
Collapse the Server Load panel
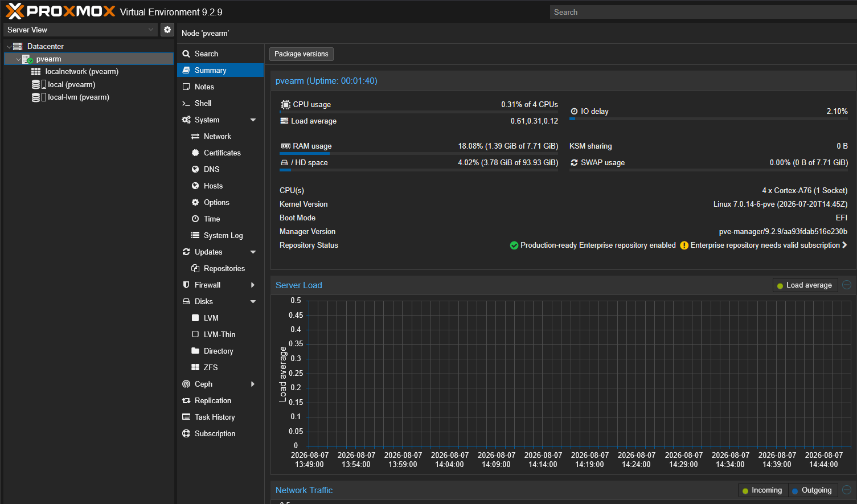coord(847,285)
